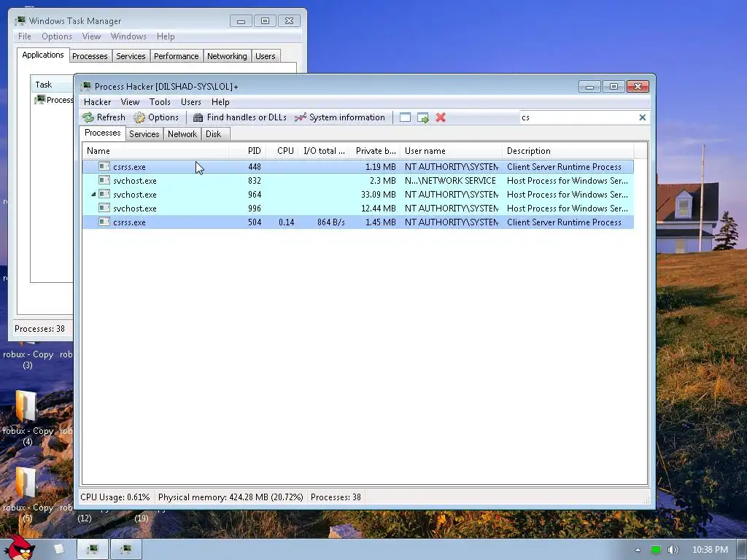Click the first Process Hacker taskbar button
Viewport: 747px width, 560px height.
point(93,550)
